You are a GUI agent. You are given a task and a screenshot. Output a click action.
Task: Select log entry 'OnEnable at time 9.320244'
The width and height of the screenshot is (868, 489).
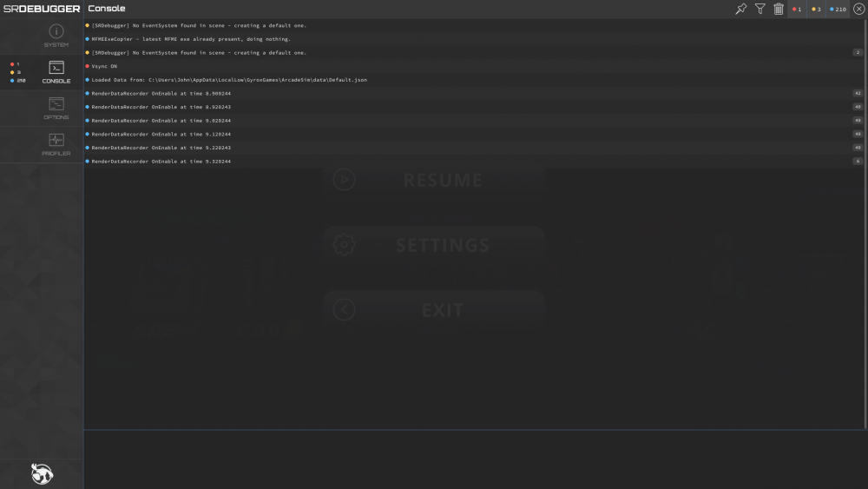[474, 162]
